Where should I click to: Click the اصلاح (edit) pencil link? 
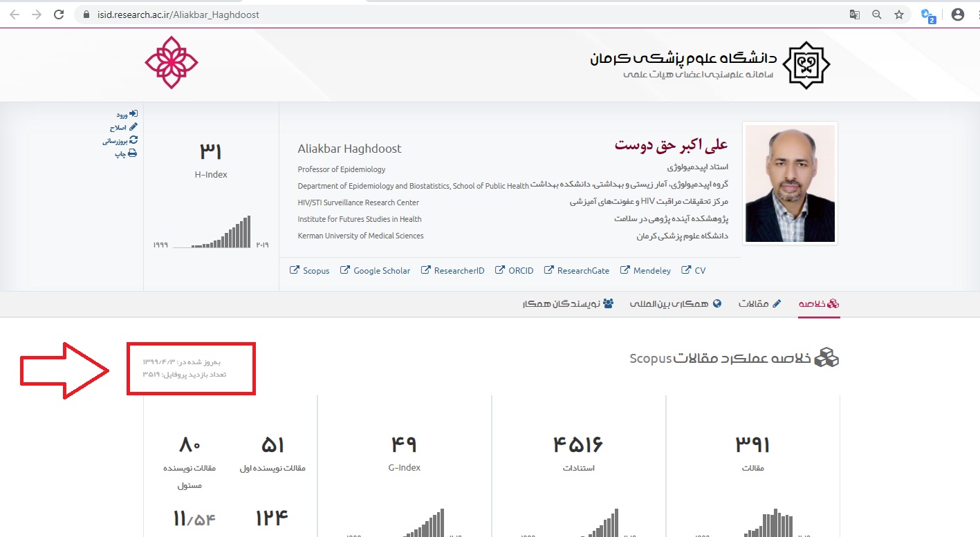click(123, 127)
